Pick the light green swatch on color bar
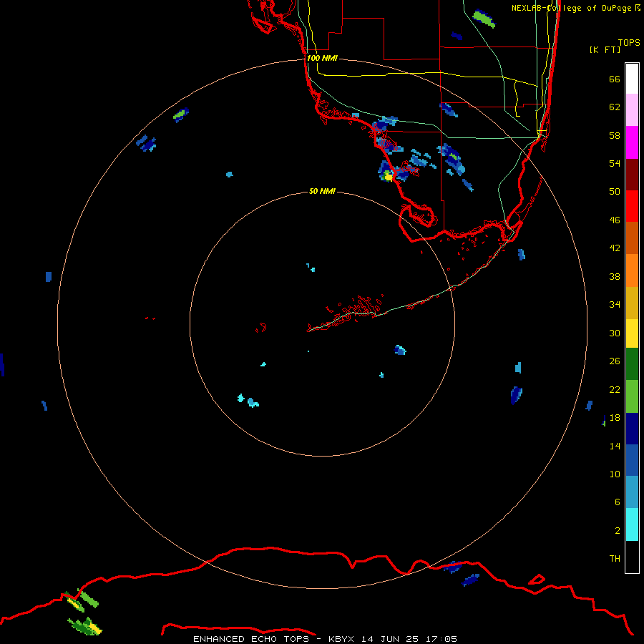The image size is (644, 644). tap(632, 396)
